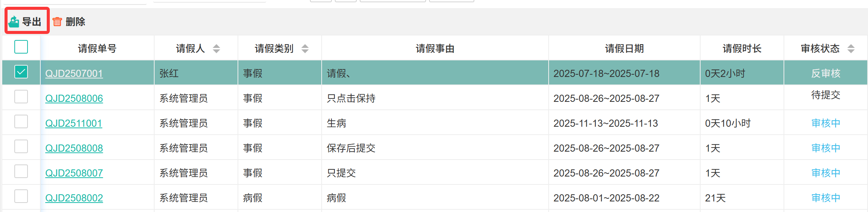Click 审核中 status for QJD2511001
Viewport: 868px width, 212px height.
[x=826, y=123]
